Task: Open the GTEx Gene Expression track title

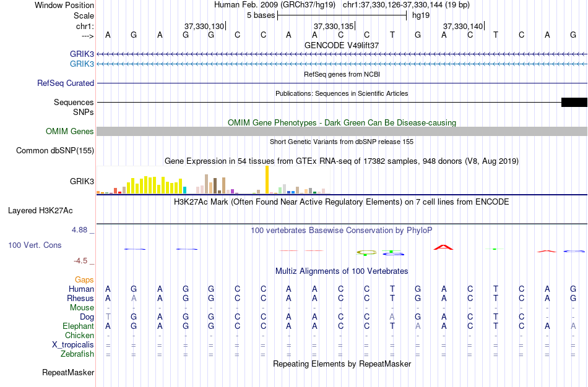Action: 342,161
